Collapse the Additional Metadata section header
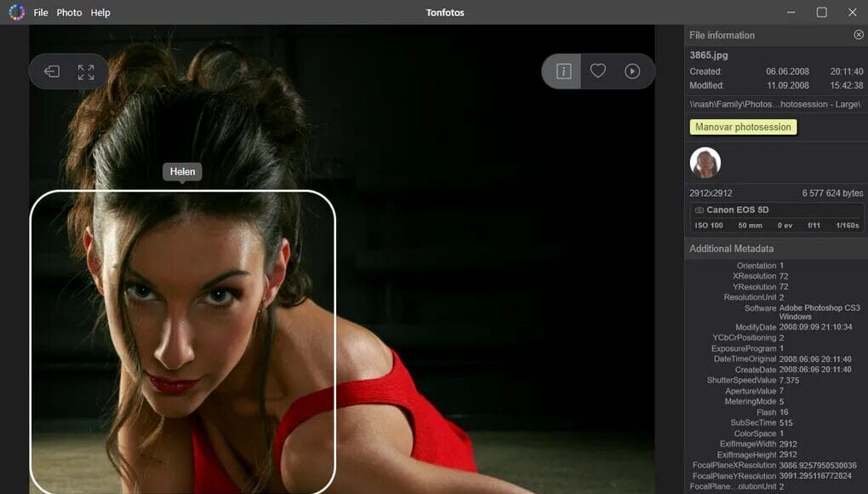 coord(732,249)
